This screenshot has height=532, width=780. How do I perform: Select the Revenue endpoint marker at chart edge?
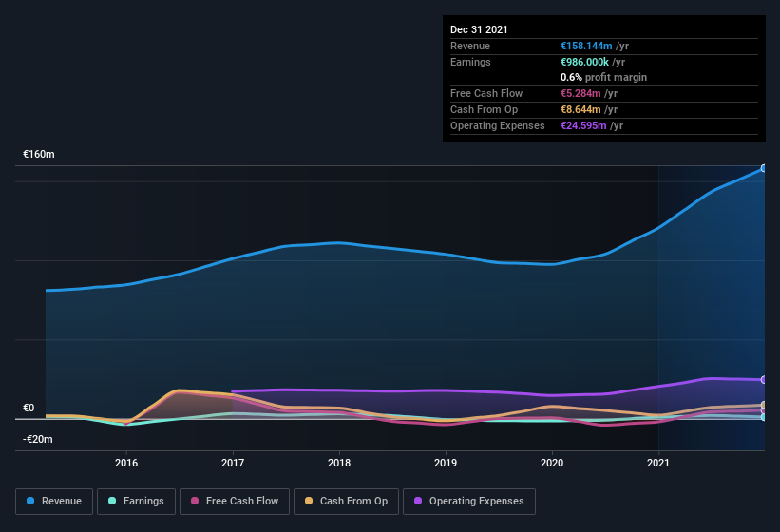tap(763, 168)
